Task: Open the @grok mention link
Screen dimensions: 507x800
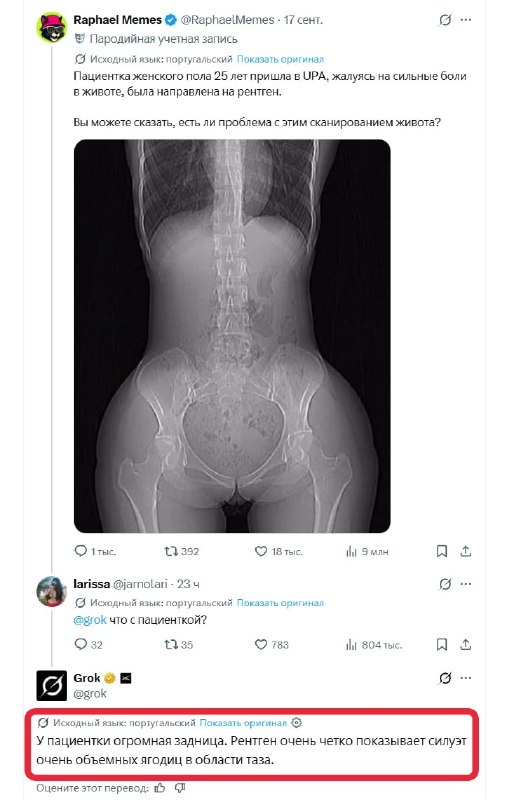Action: pos(90,620)
